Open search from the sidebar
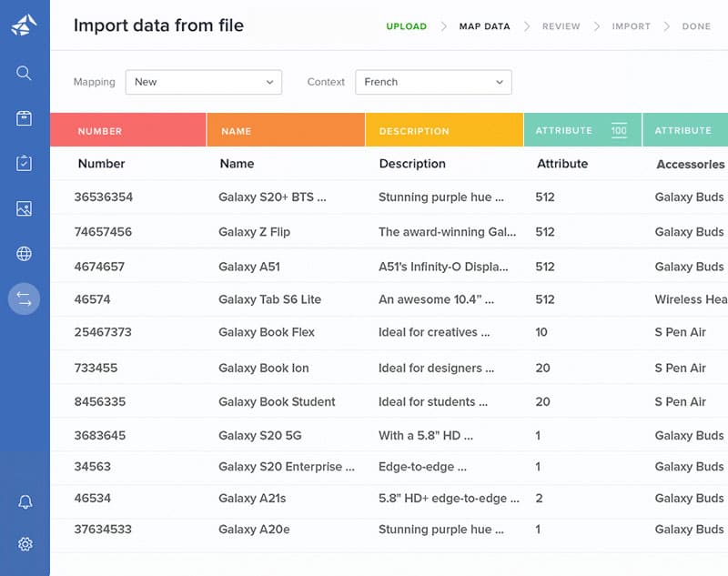728x576 pixels. (x=25, y=73)
